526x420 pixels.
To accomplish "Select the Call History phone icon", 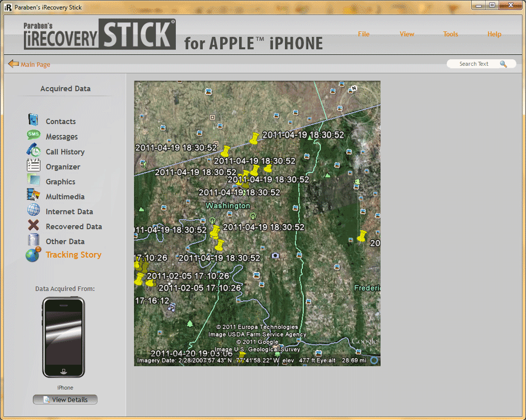I will [x=33, y=150].
